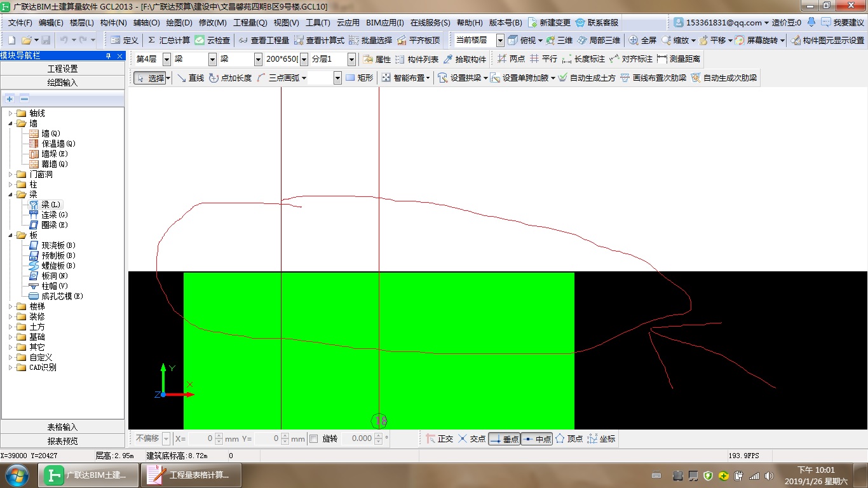Open the 文件(F) menu

[x=20, y=22]
